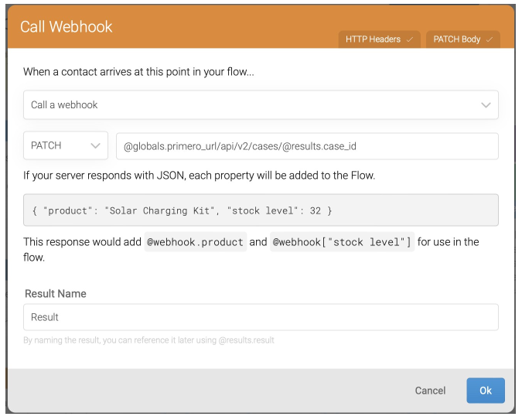This screenshot has height=420, width=522.
Task: Click the @webhook["stock level"] code snippet
Action: 343,242
